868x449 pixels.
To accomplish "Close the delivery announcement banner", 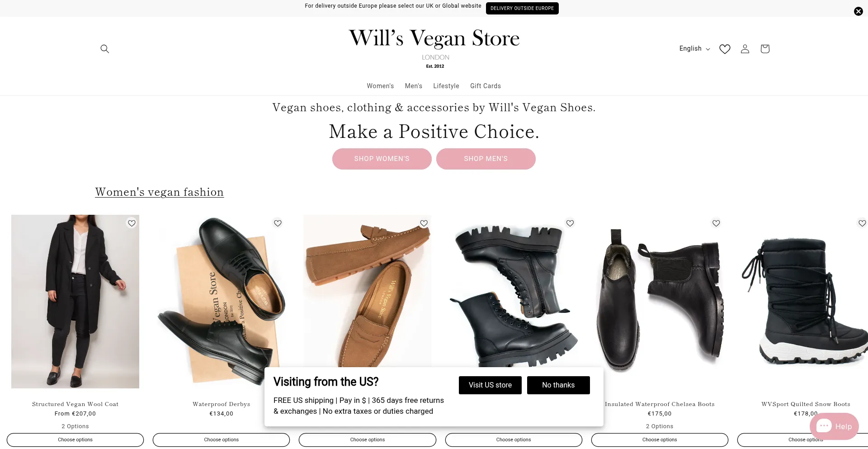I will pos(858,11).
